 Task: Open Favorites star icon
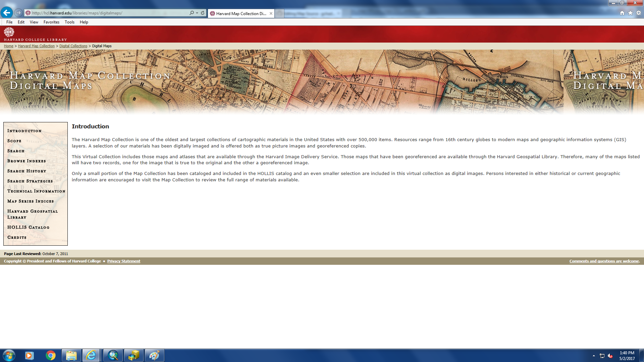[x=630, y=13]
